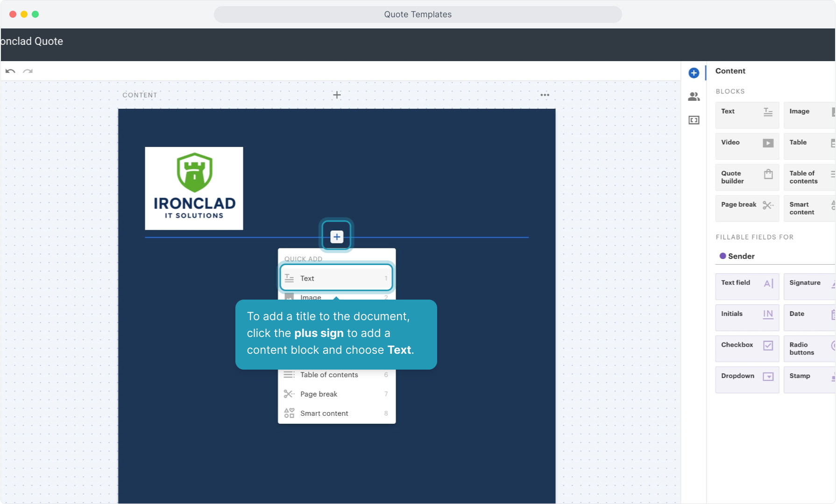The image size is (836, 504).
Task: Pick Table of contents in Quick Add
Action: 336,375
